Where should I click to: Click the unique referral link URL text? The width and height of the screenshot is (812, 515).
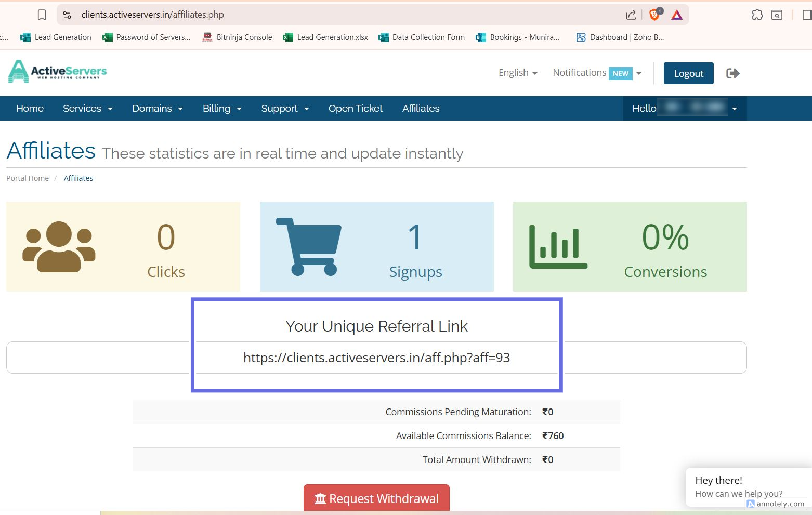376,358
